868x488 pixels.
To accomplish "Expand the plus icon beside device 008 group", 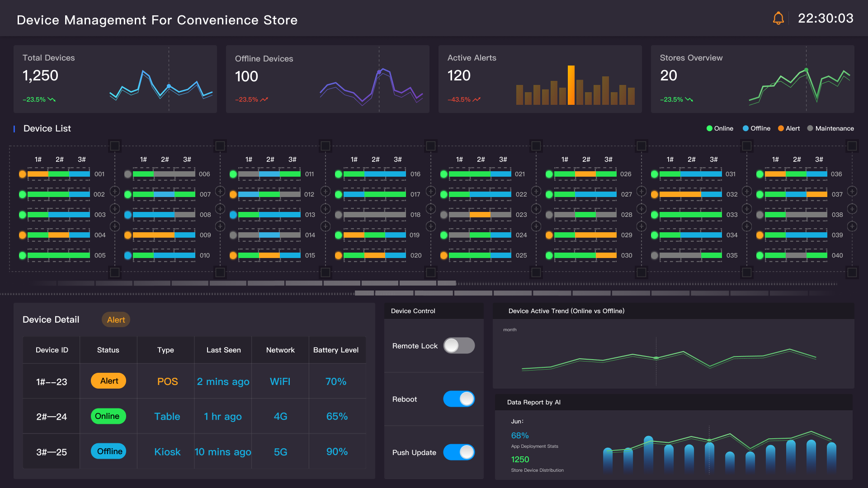I will coord(221,209).
